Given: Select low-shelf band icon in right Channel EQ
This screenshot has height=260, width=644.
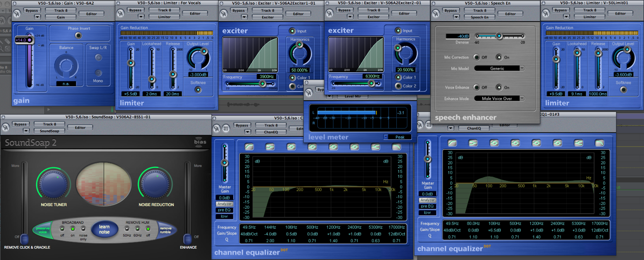Looking at the screenshot, I should pyautogui.click(x=473, y=143).
